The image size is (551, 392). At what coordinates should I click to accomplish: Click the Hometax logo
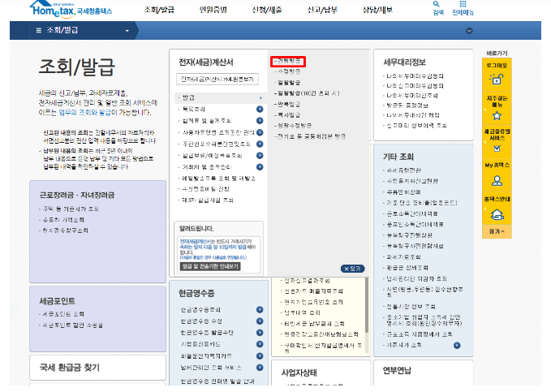point(71,9)
